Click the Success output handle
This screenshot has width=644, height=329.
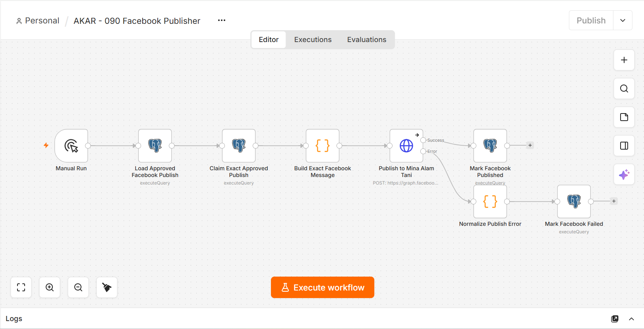click(423, 140)
